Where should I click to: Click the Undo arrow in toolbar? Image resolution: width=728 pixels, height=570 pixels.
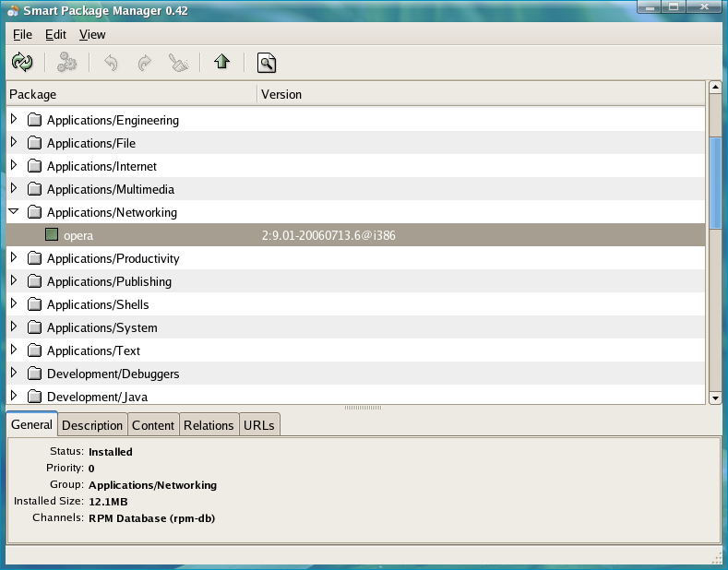coord(111,63)
